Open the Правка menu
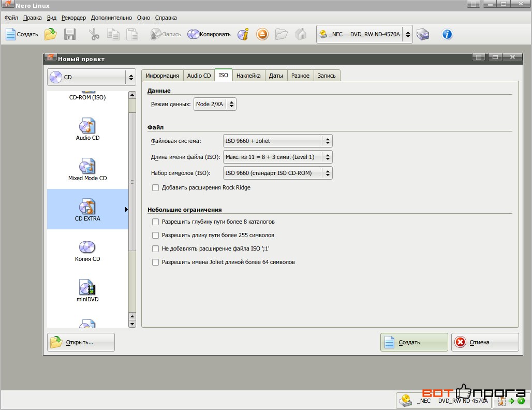The image size is (532, 410). tap(32, 18)
